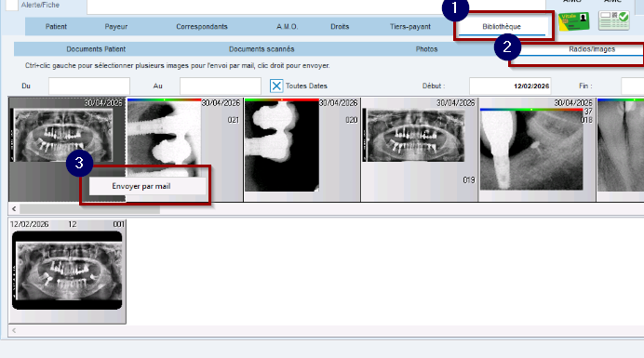Open the Photos sub-tab

pyautogui.click(x=426, y=49)
